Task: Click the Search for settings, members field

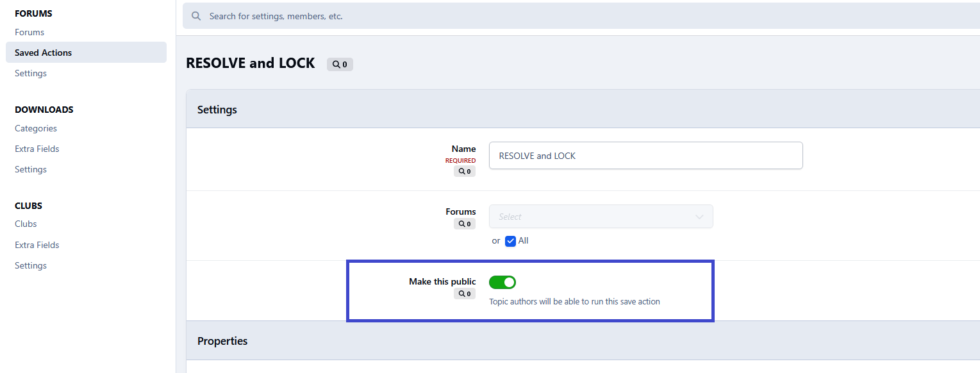Action: 577,16
